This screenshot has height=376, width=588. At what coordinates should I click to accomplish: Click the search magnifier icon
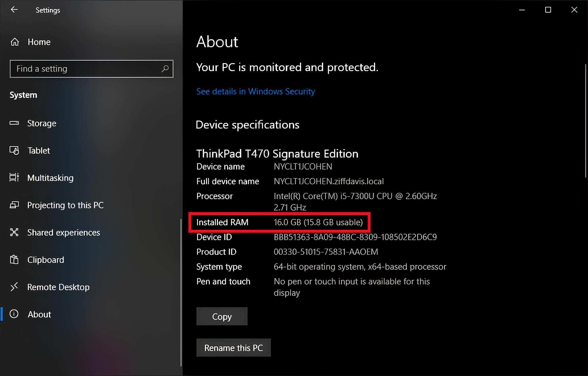(165, 69)
